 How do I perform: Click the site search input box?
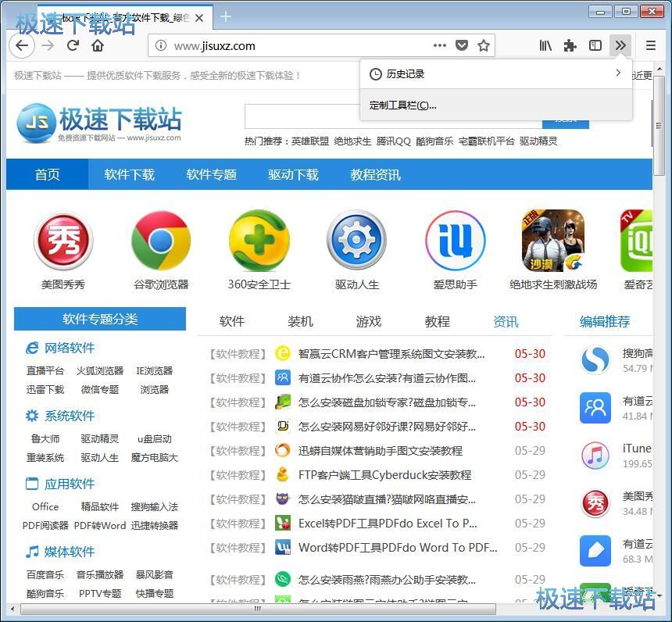(x=393, y=116)
